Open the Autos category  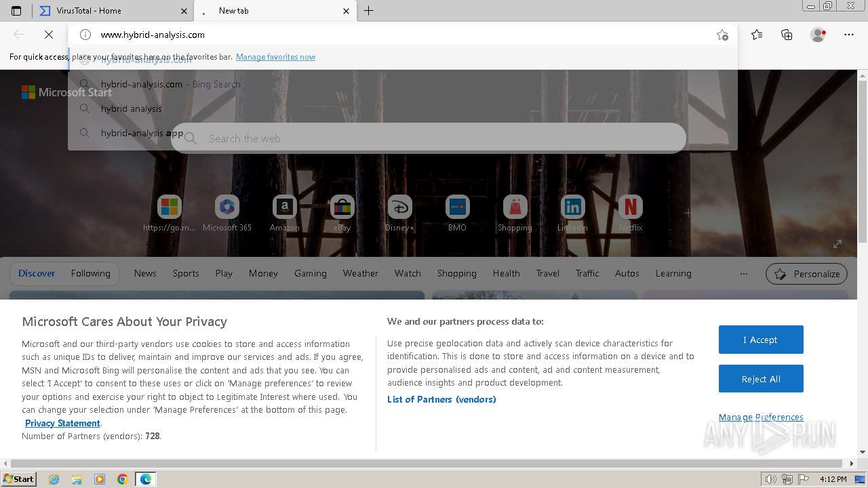627,273
